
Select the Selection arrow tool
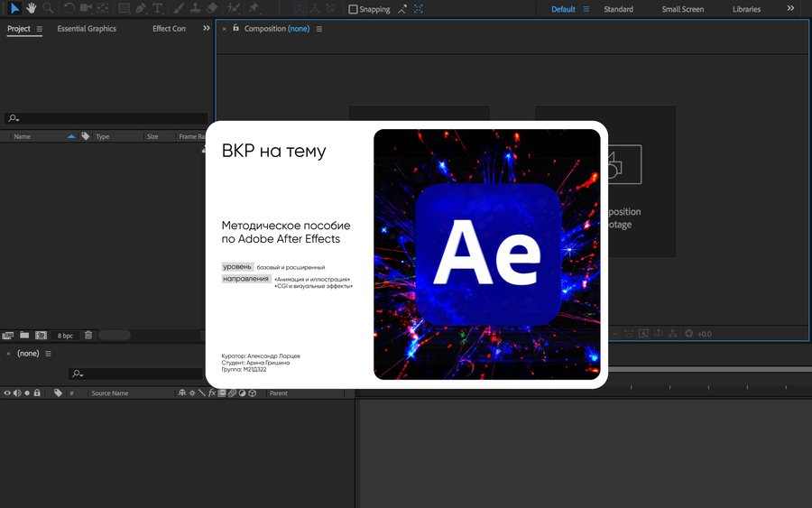pos(14,8)
